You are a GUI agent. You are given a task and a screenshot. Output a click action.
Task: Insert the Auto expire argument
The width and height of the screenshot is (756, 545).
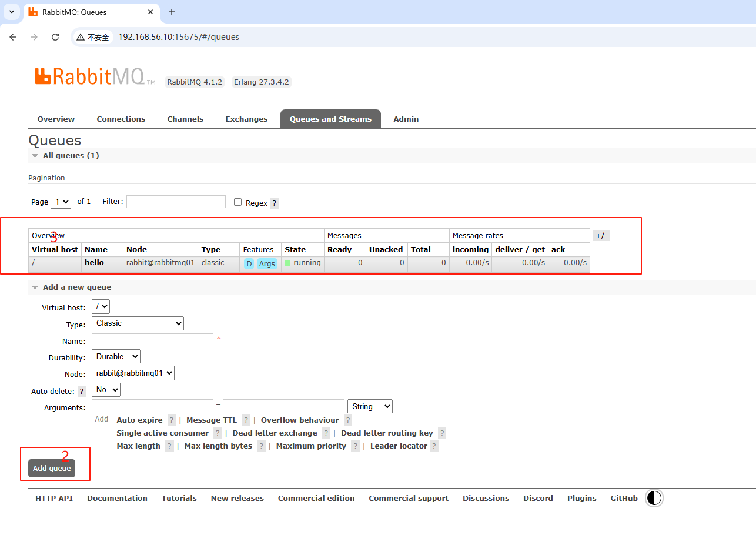tap(139, 420)
